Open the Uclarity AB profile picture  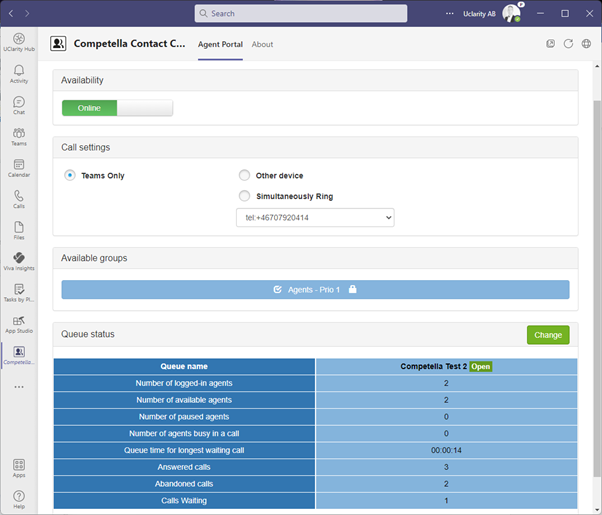[x=512, y=13]
